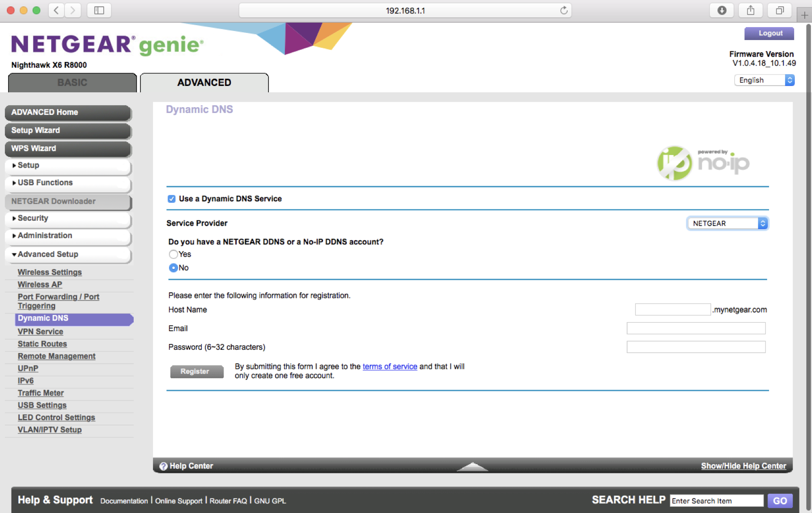Screen dimensions: 812x513
Task: Open the Setup Wizard
Action: tap(68, 130)
